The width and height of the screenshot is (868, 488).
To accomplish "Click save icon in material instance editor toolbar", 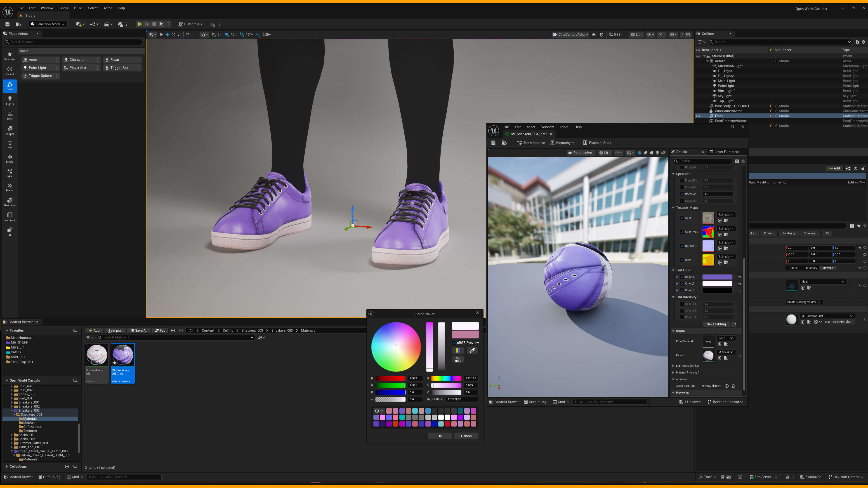I will pyautogui.click(x=493, y=143).
